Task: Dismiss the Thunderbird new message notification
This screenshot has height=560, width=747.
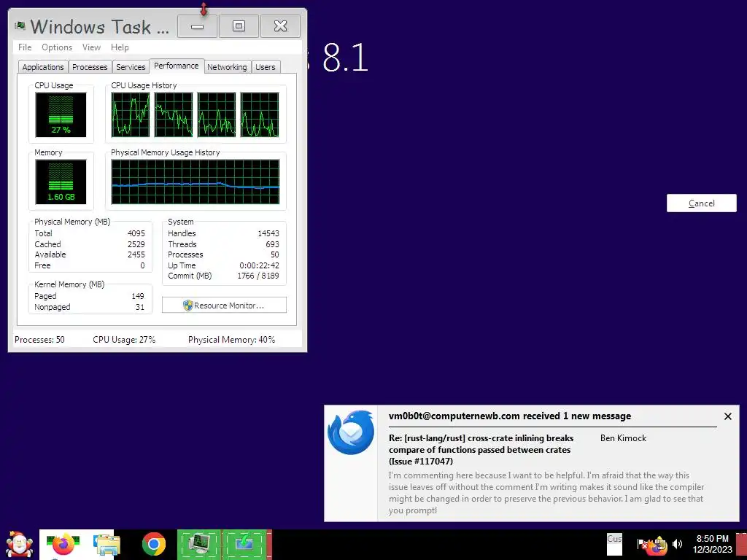Action: (727, 416)
